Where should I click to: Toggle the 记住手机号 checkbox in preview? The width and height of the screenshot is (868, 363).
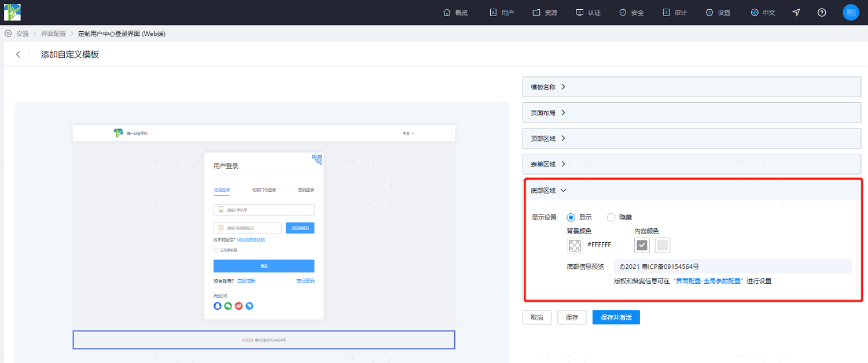[x=216, y=250]
